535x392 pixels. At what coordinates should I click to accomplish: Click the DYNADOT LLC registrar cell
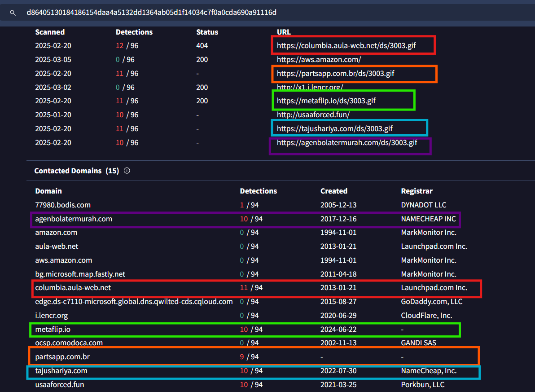tap(423, 205)
